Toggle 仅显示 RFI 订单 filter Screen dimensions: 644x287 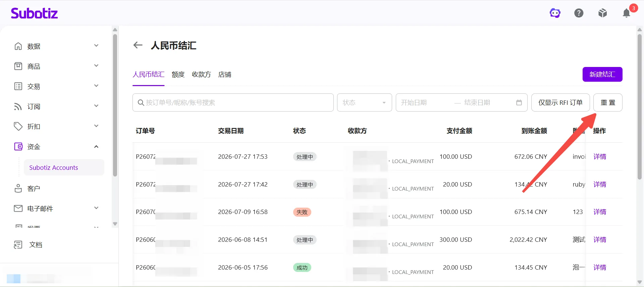pyautogui.click(x=560, y=102)
